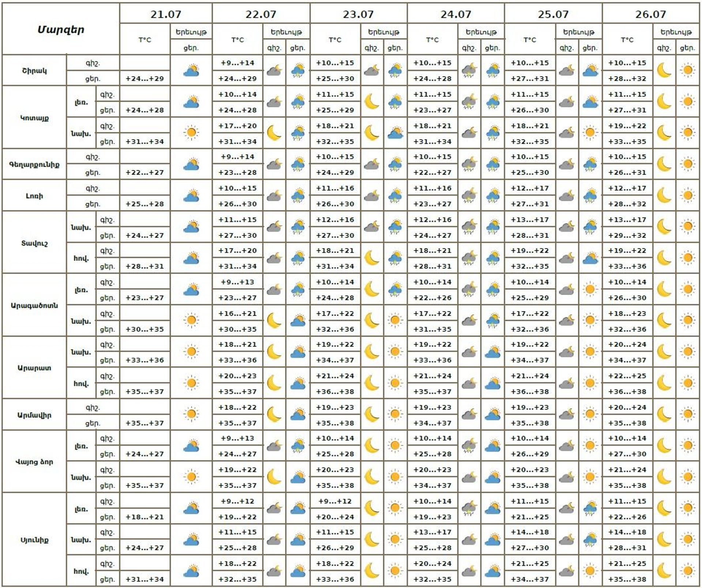Click the Մարզեր table header
Viewport: 702px width, 588px height.
click(x=61, y=29)
